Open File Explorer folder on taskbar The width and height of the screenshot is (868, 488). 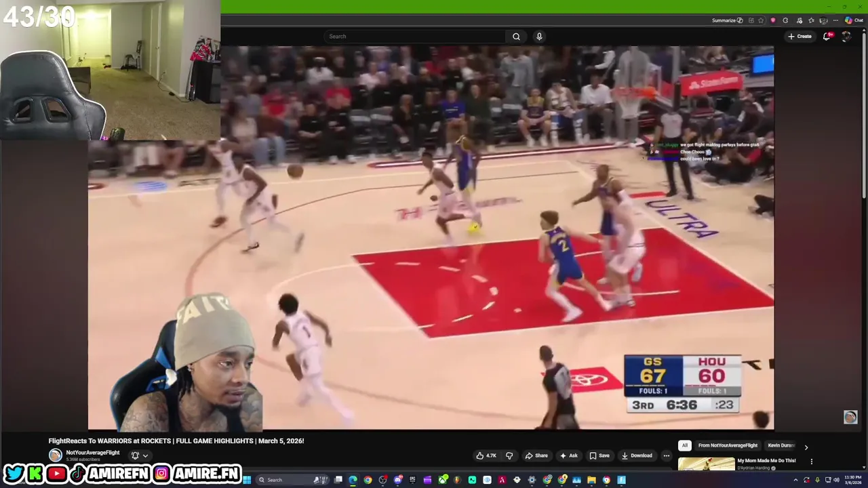point(591,480)
